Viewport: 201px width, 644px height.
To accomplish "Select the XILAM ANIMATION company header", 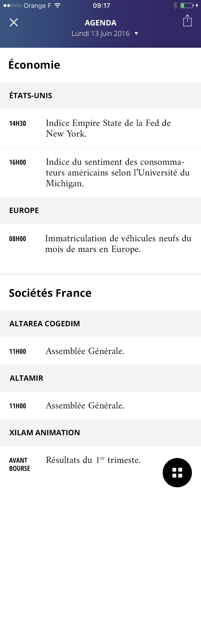I will (x=45, y=433).
